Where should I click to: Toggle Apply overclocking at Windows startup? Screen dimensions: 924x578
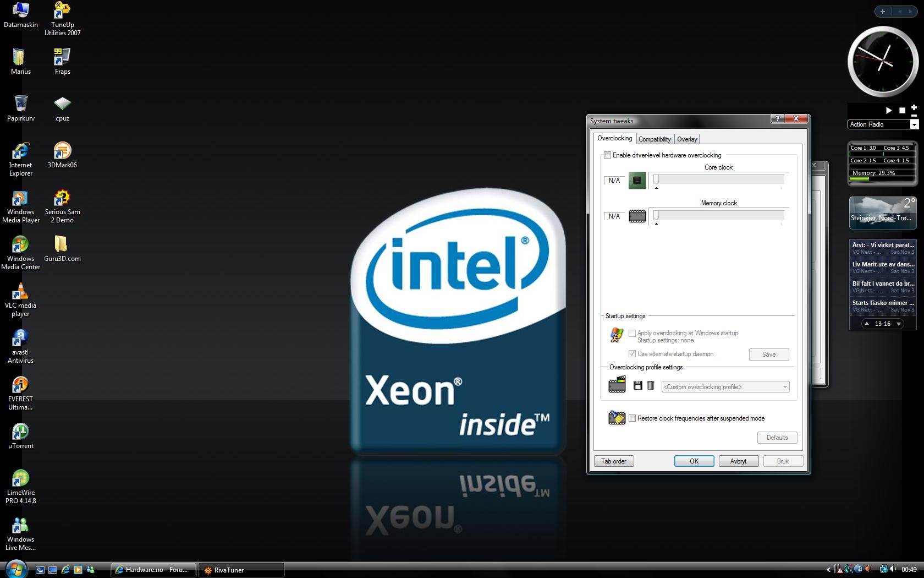632,333
